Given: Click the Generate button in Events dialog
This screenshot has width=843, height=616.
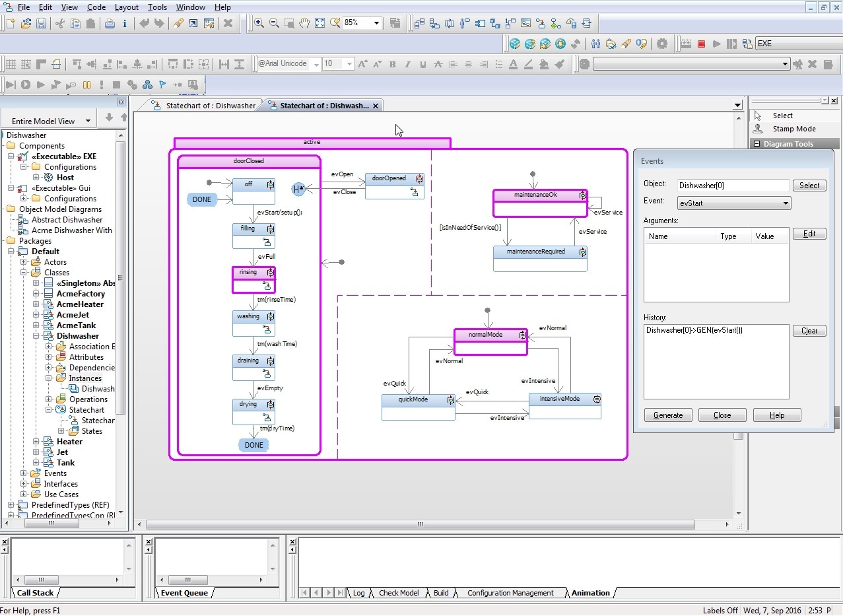Looking at the screenshot, I should pos(667,415).
